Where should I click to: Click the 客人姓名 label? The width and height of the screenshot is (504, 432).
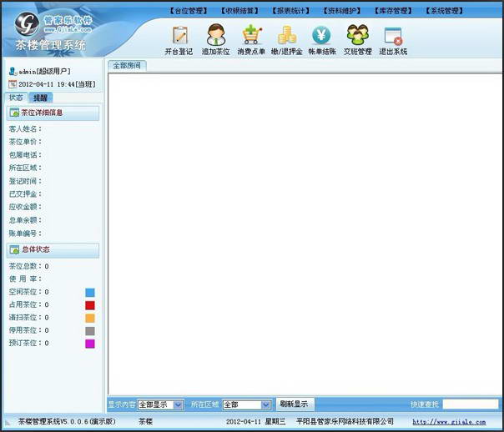tap(25, 128)
